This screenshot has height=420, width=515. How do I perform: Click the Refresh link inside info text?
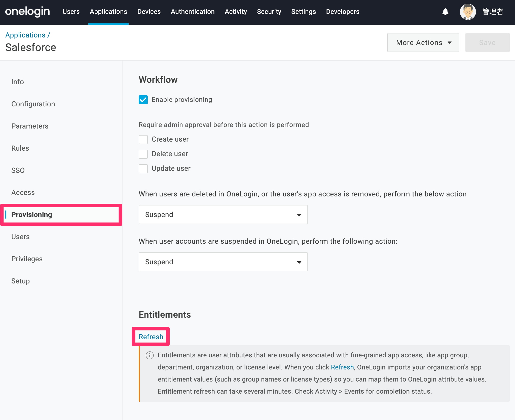click(x=342, y=367)
